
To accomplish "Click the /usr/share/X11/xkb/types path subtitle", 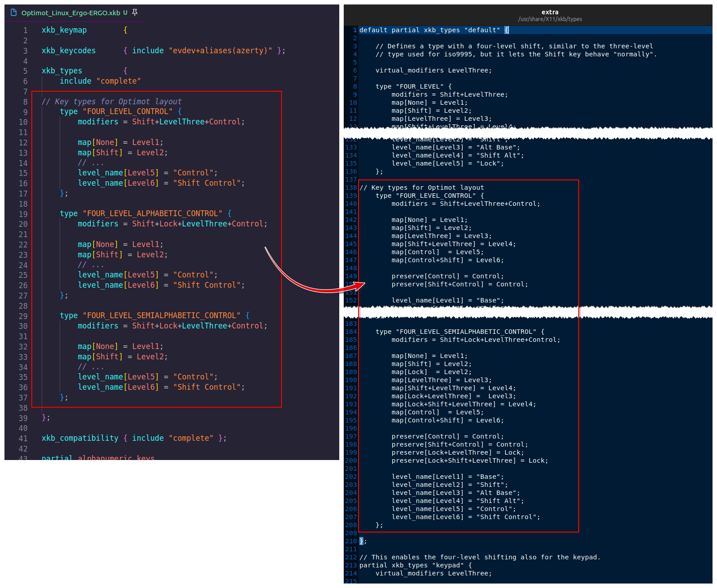I will tap(550, 19).
